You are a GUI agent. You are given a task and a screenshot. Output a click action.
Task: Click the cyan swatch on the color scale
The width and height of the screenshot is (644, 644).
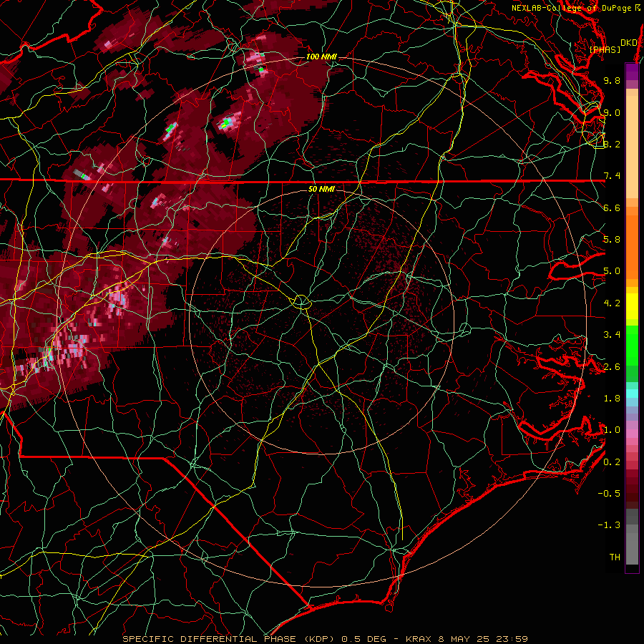pos(632,394)
